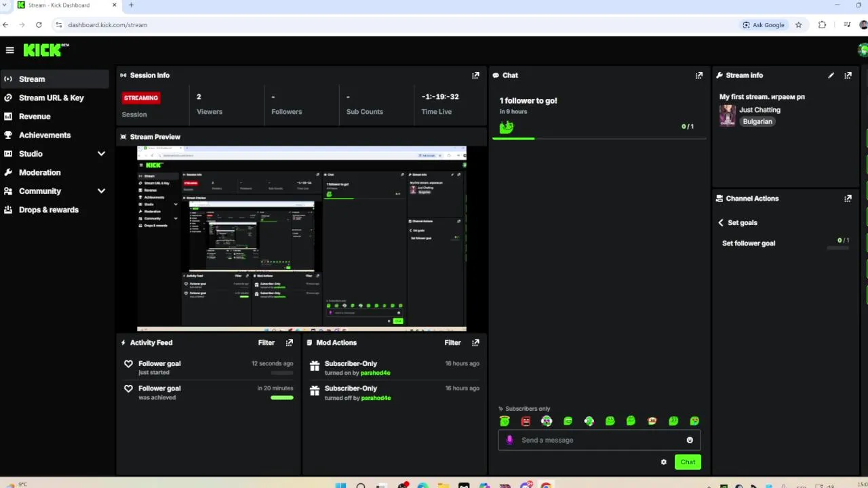868x488 pixels.
Task: Click the Set follower goal progress bar
Action: point(838,248)
